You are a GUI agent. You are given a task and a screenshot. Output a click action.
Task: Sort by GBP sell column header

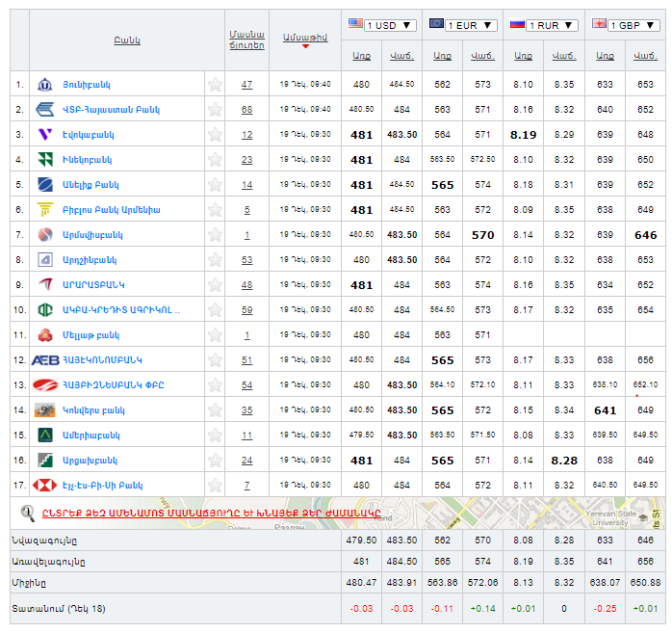coord(645,56)
